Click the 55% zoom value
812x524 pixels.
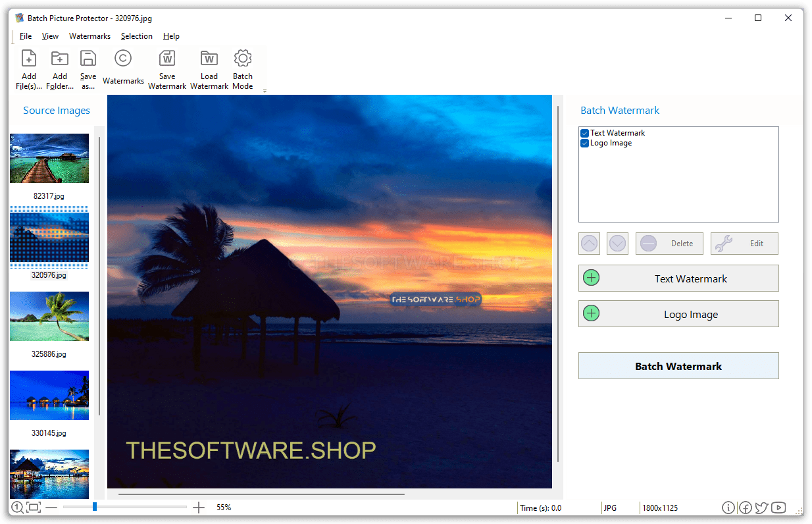click(224, 508)
